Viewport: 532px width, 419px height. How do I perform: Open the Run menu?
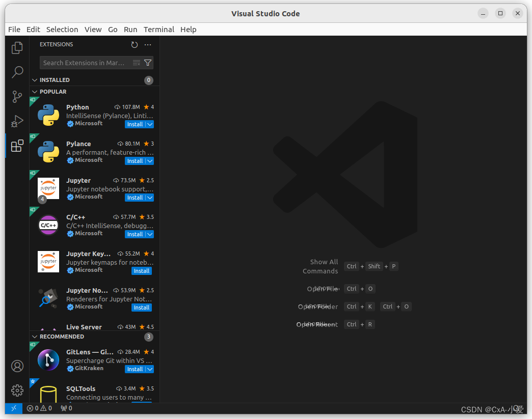130,30
